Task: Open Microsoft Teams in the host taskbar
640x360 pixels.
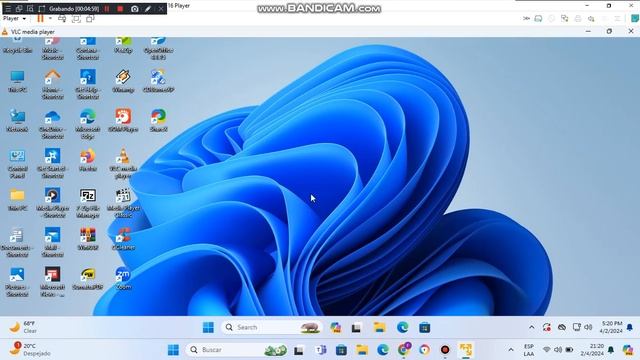Action: tap(320, 350)
